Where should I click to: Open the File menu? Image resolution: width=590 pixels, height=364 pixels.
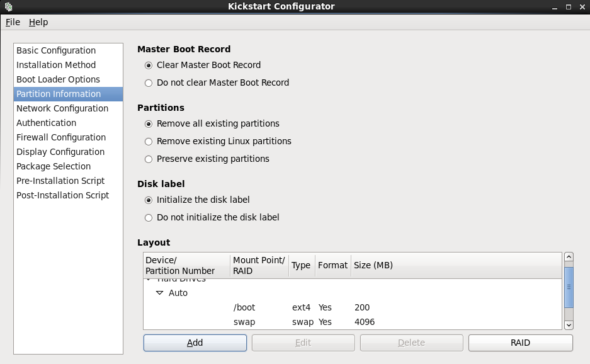click(13, 22)
